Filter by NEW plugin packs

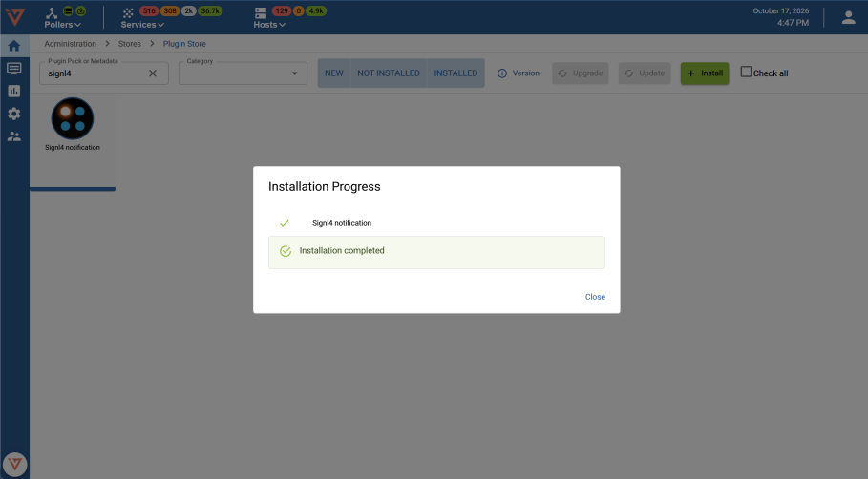pos(334,73)
